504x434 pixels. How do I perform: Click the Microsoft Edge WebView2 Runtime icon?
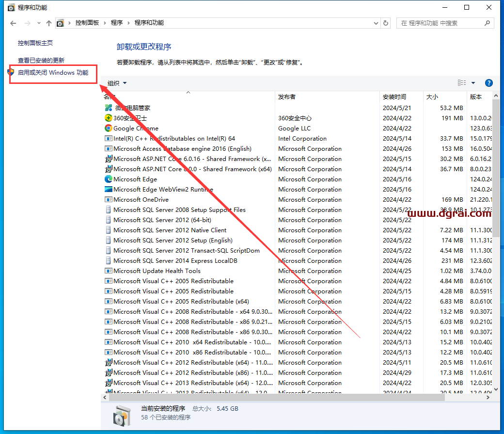click(x=109, y=190)
